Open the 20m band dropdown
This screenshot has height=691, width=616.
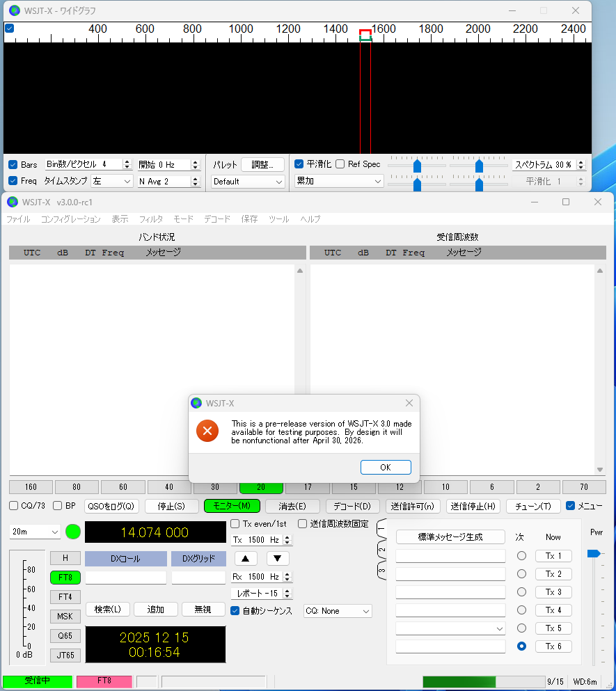pyautogui.click(x=35, y=532)
